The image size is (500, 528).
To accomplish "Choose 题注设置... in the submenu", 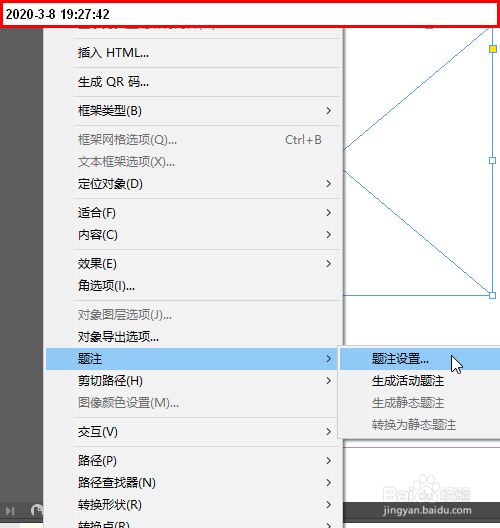I will 420,359.
